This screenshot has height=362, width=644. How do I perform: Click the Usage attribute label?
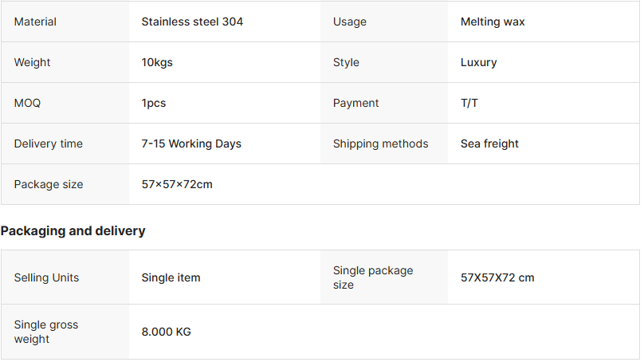(x=350, y=22)
